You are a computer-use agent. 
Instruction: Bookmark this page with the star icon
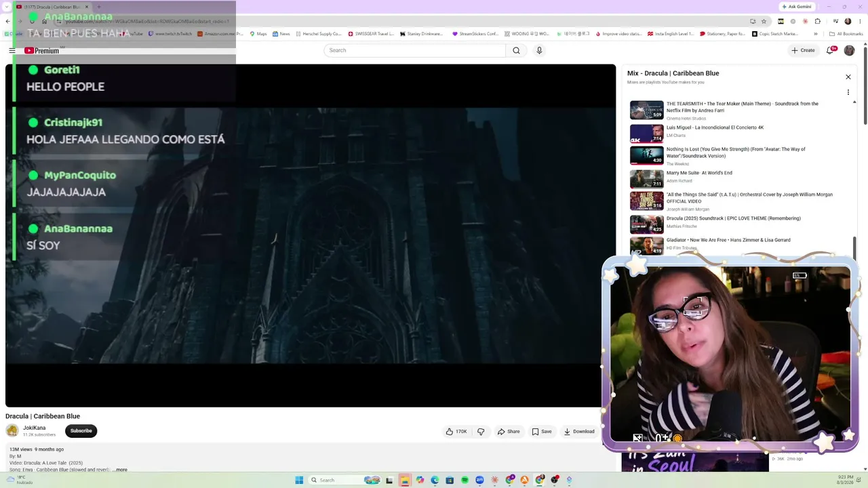[764, 21]
